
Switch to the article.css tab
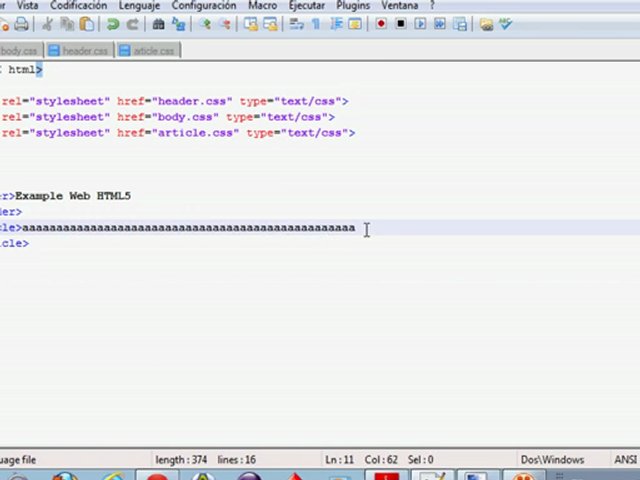tap(149, 51)
